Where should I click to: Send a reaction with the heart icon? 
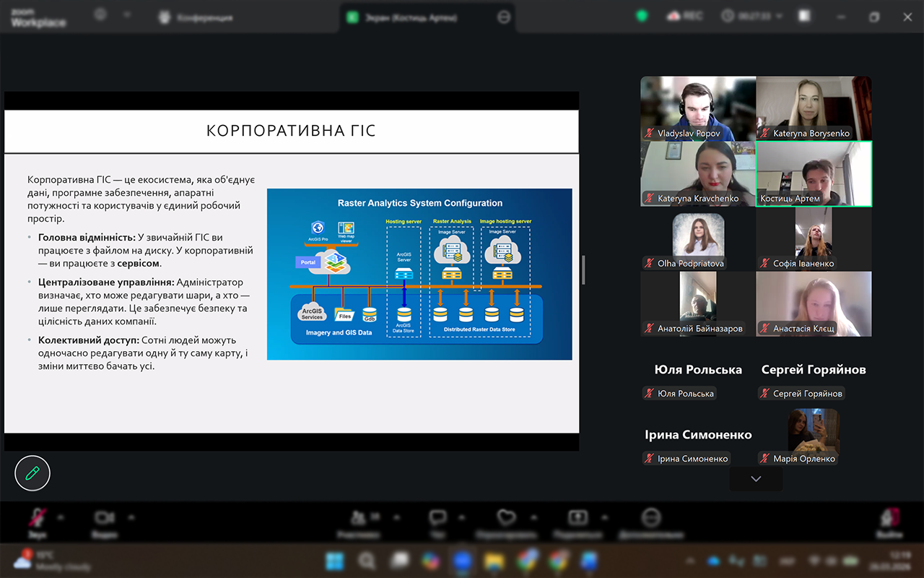click(x=506, y=519)
